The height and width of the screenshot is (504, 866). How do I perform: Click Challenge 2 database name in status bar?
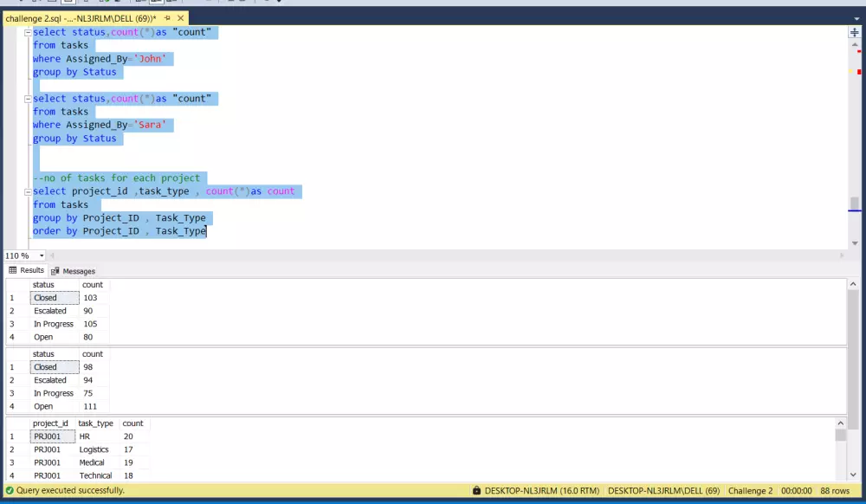click(x=750, y=490)
